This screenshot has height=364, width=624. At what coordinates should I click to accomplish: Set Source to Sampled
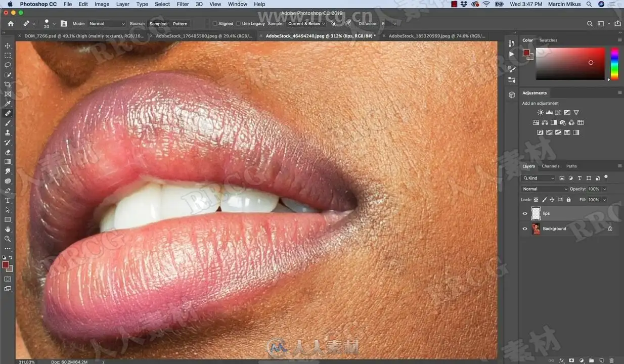pyautogui.click(x=158, y=24)
